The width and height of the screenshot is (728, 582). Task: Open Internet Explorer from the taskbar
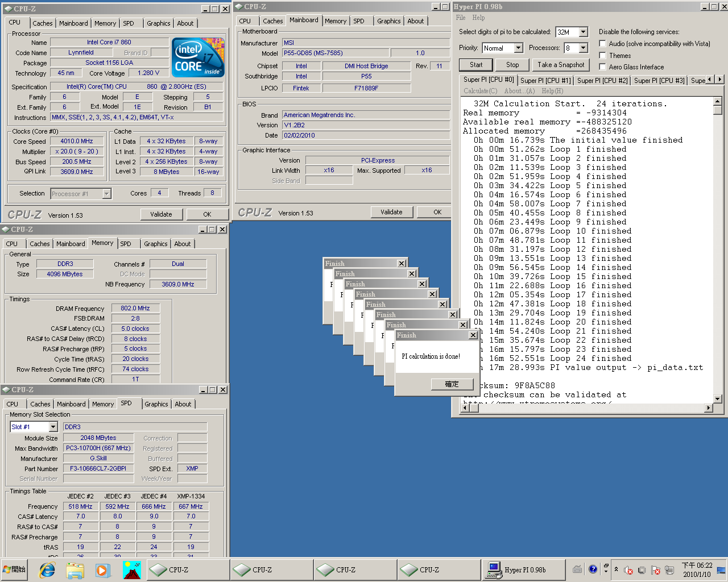[x=47, y=569]
